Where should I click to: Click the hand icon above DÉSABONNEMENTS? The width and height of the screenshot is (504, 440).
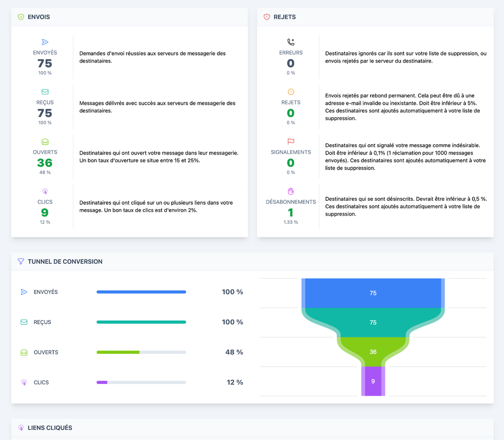[x=291, y=191]
